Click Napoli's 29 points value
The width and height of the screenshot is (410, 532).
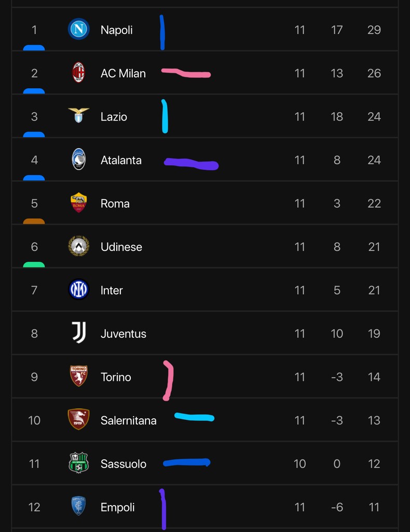[x=374, y=30]
